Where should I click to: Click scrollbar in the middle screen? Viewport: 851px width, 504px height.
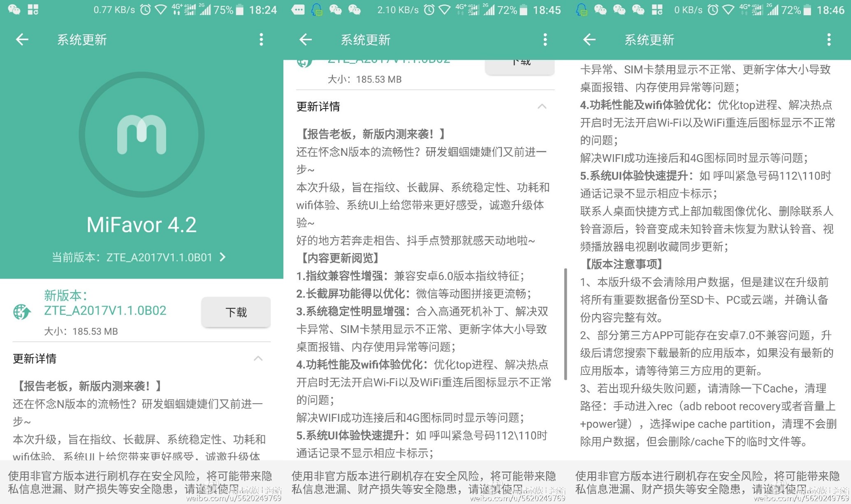pos(566,324)
